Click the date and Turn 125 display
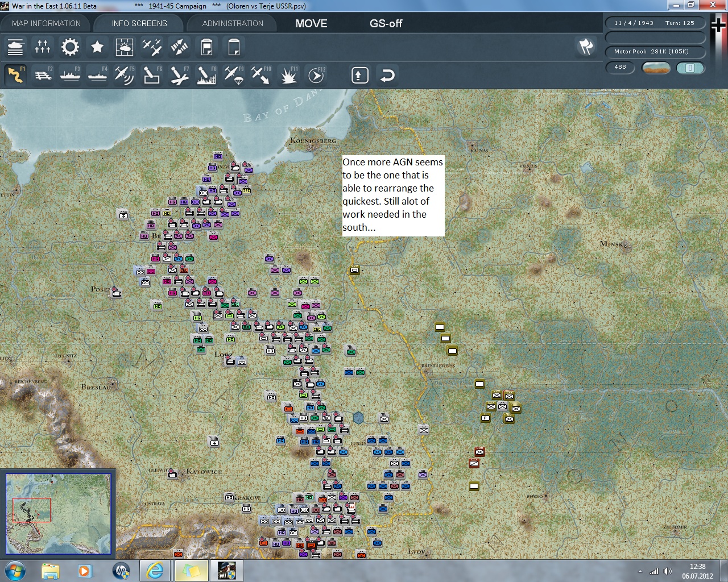 coord(655,23)
